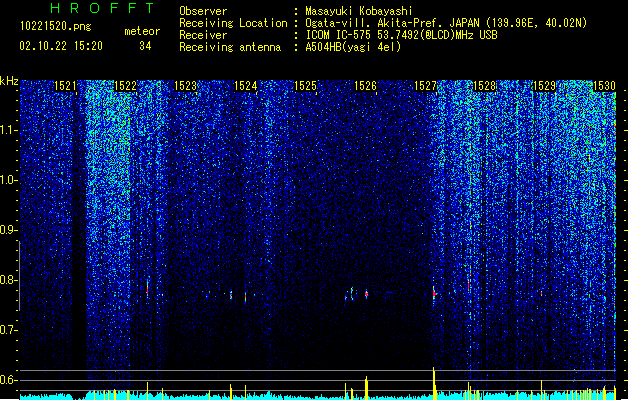Click the Receiver label

[x=203, y=35]
